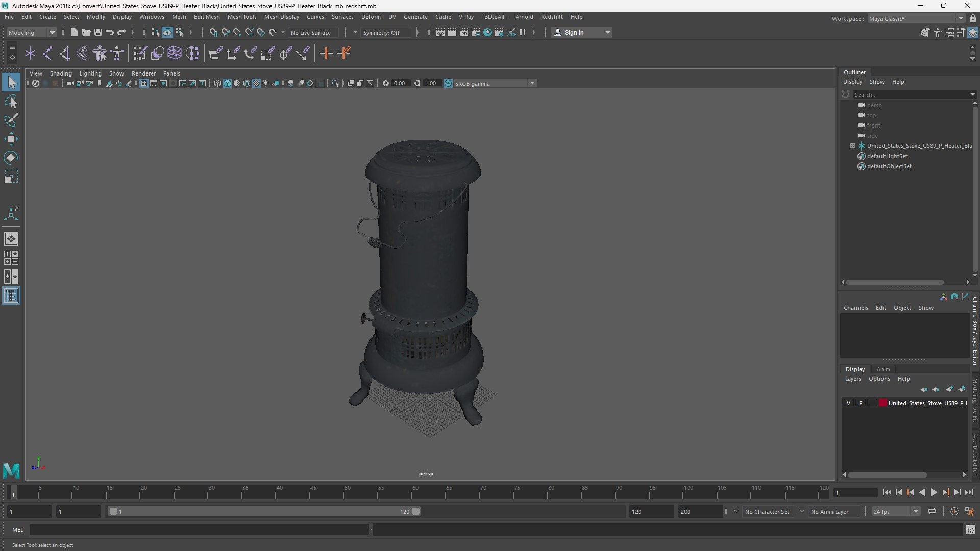Click the Outliner search field
The height and width of the screenshot is (551, 980).
point(912,94)
